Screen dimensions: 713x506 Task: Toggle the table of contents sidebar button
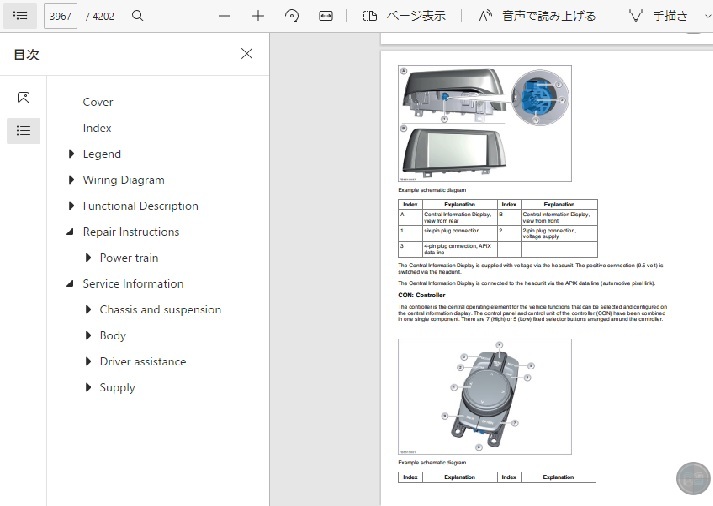20,16
